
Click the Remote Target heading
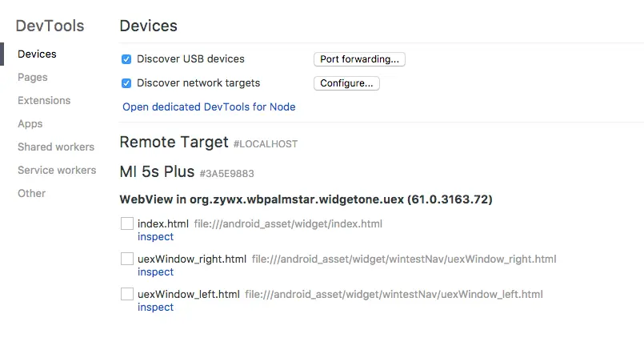pos(174,143)
